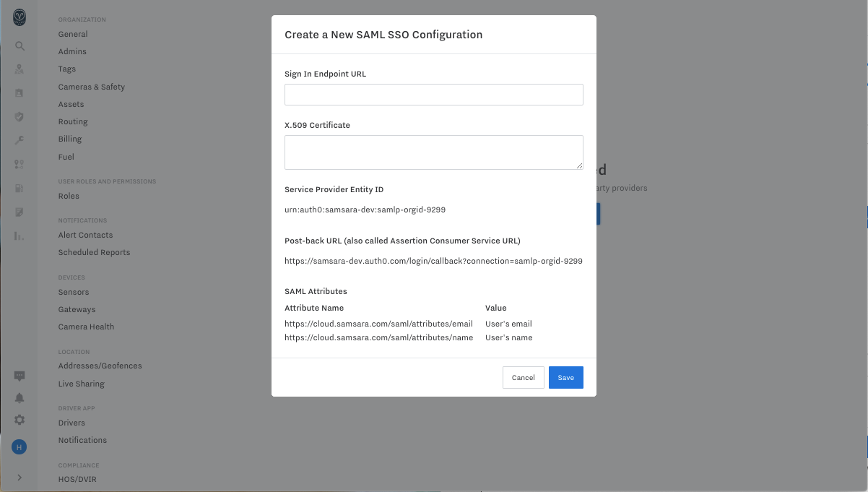868x492 pixels.
Task: Open General organization settings
Action: click(73, 34)
